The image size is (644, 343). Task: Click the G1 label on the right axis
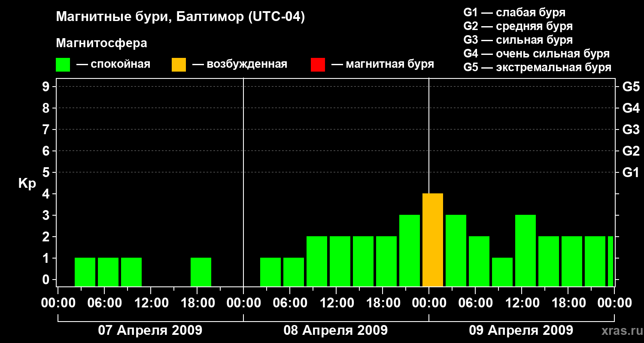pos(631,172)
